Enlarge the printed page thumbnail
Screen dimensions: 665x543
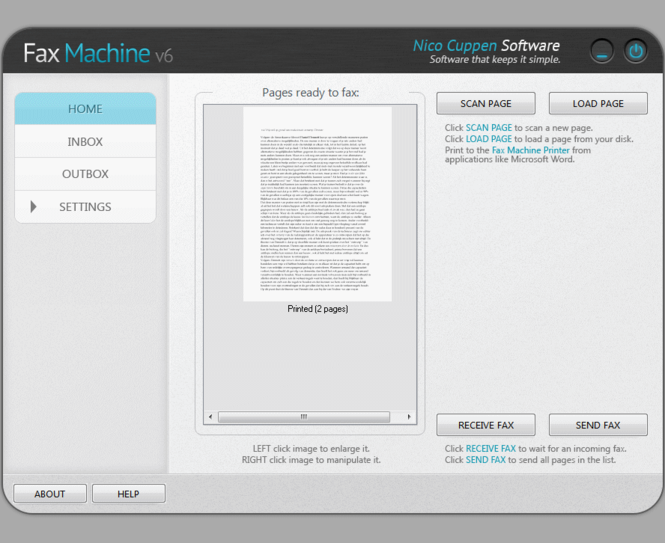point(317,204)
